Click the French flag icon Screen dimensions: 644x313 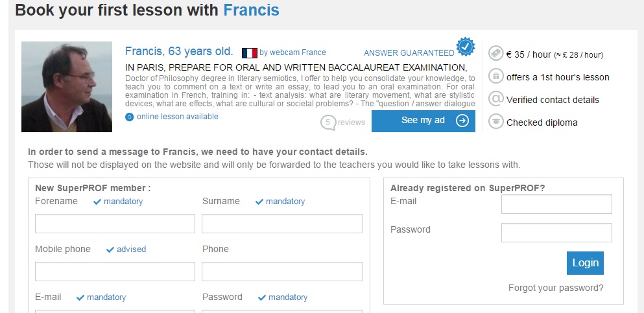point(249,52)
